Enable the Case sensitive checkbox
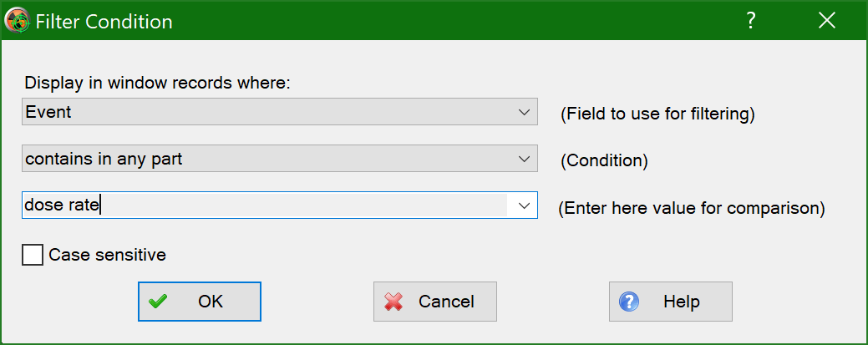The height and width of the screenshot is (345, 868). 32,256
